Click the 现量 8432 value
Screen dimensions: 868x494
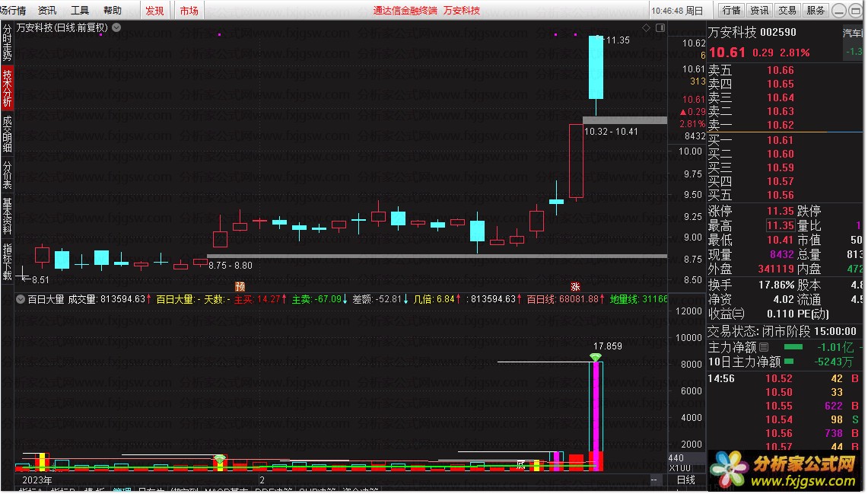tap(781, 254)
